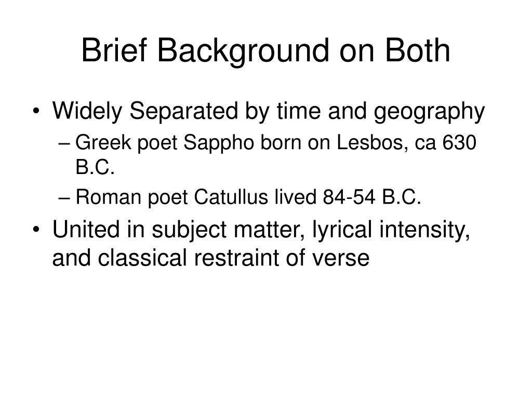
Task: Click the bullet dot before Widely Separated
Action: tap(36, 111)
